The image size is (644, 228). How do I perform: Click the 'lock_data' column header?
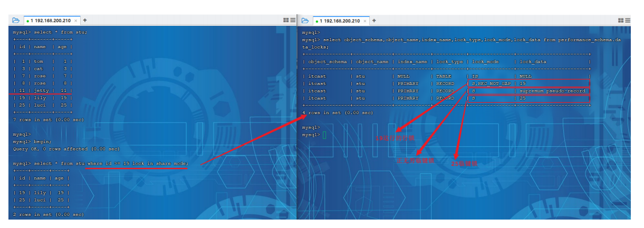(x=533, y=62)
